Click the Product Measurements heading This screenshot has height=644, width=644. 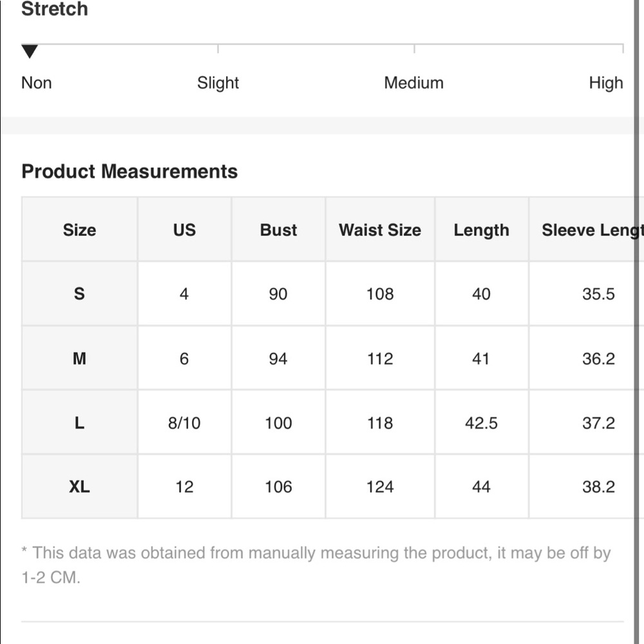click(x=129, y=171)
